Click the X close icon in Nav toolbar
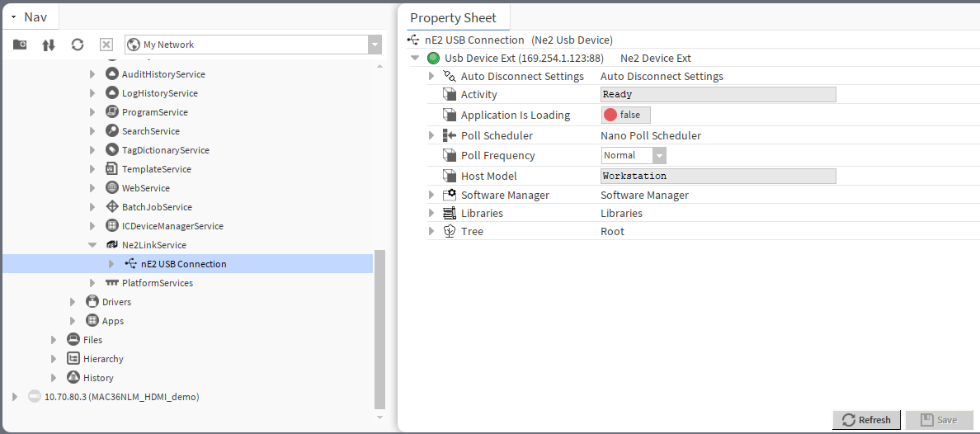980x434 pixels. [106, 45]
